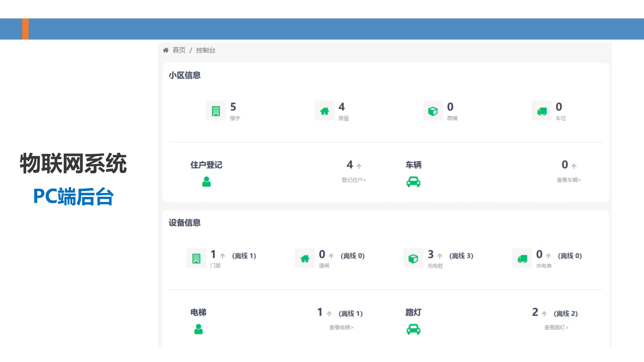Viewport: 644px width, 362px height.
Task: Click the 电梯 label
Action: pyautogui.click(x=198, y=312)
